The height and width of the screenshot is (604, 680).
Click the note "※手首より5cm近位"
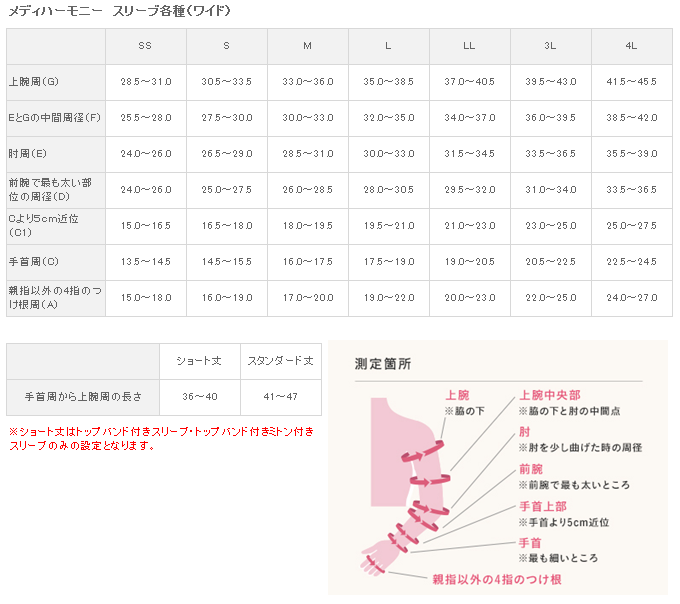tap(564, 522)
